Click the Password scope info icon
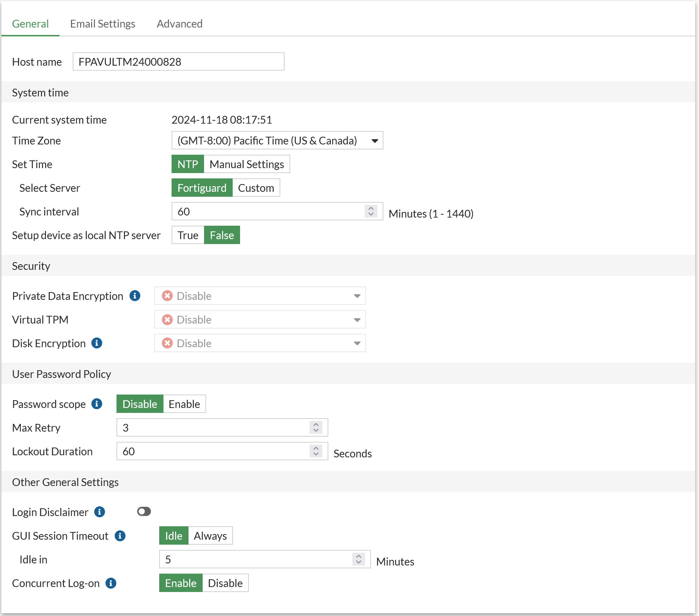 pos(96,404)
